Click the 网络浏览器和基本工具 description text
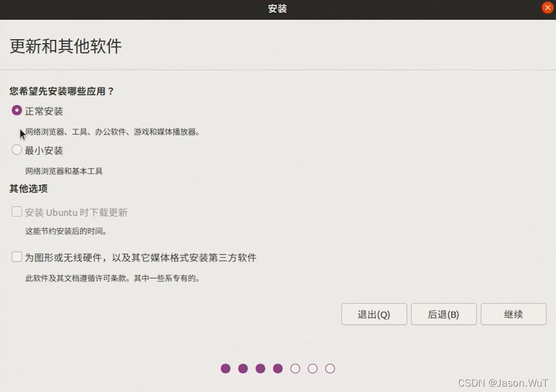The image size is (556, 392). (x=65, y=171)
